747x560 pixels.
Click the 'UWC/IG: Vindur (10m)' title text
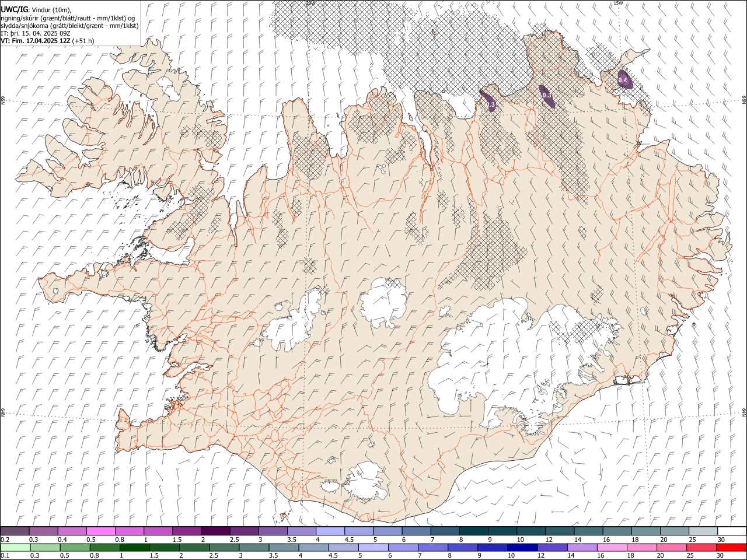(x=36, y=10)
